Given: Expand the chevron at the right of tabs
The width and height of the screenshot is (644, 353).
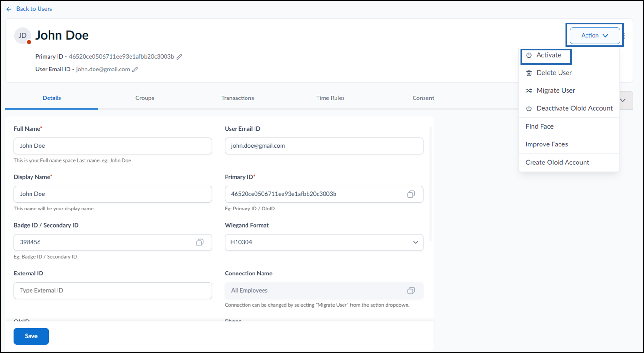Looking at the screenshot, I should (623, 100).
